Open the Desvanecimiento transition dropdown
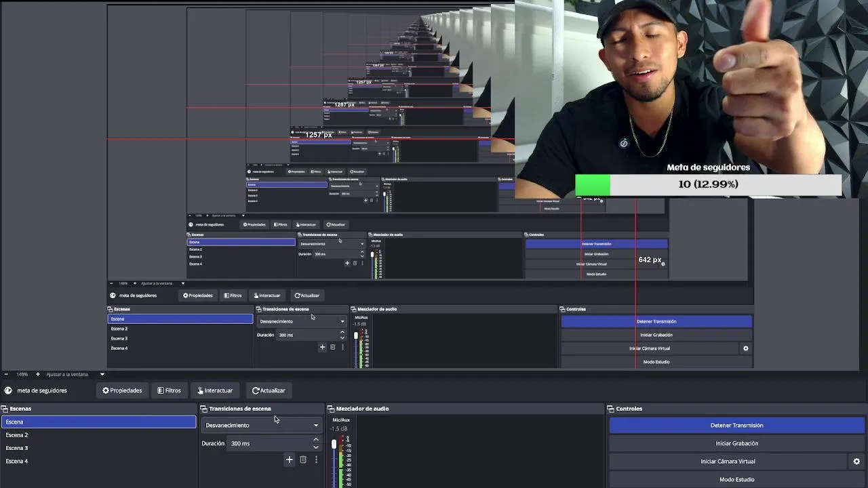The width and height of the screenshot is (868, 488). (x=262, y=425)
